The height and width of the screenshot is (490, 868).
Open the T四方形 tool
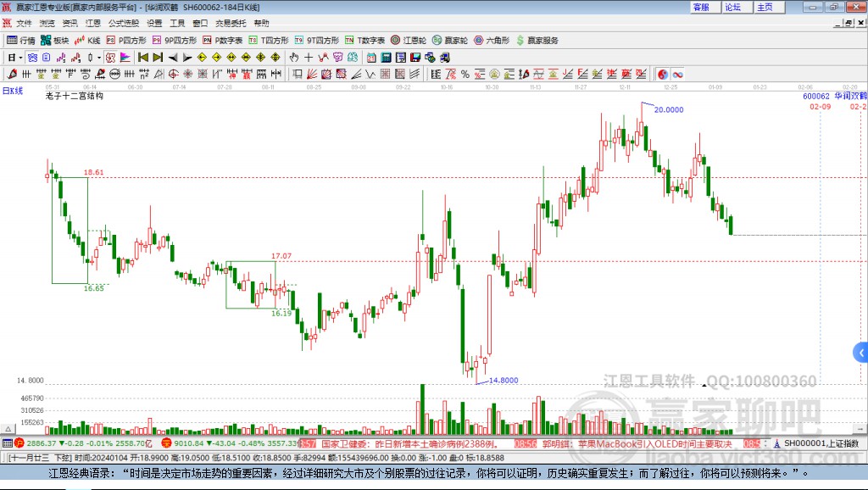(269, 40)
